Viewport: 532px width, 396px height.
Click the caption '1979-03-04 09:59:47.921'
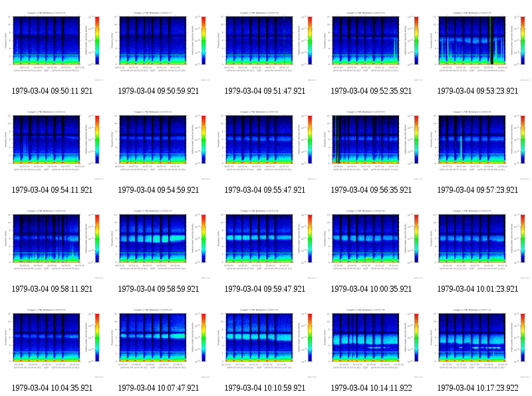tap(265, 289)
